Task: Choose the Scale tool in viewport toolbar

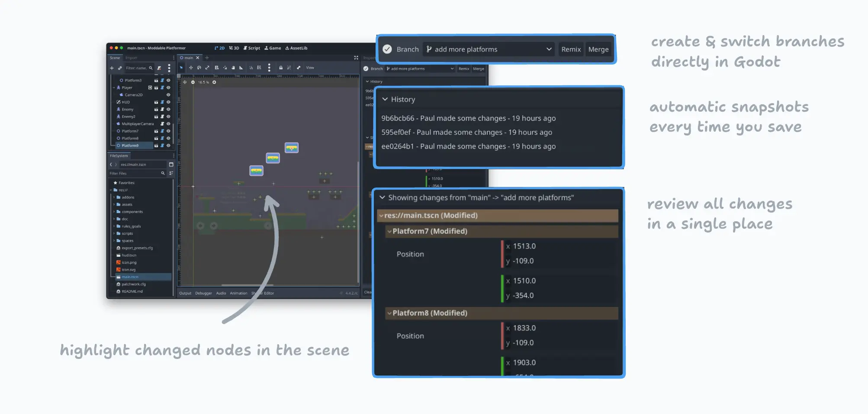Action: pos(207,68)
